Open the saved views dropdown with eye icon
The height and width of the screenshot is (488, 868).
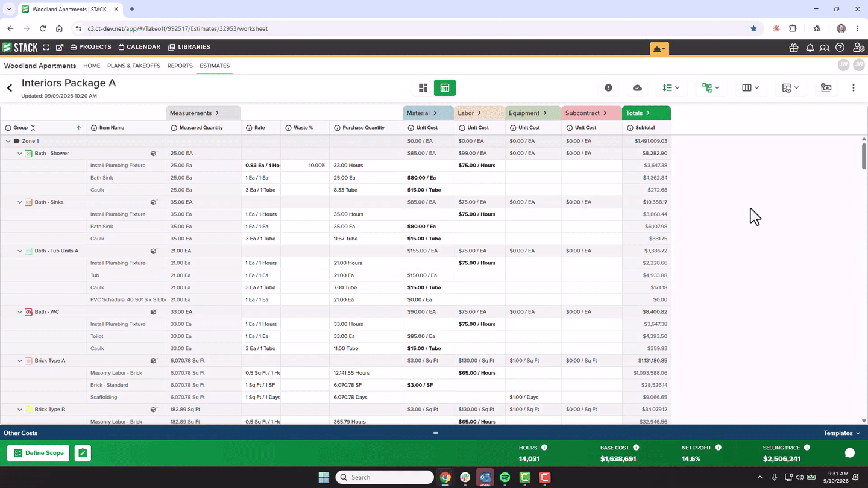click(790, 88)
